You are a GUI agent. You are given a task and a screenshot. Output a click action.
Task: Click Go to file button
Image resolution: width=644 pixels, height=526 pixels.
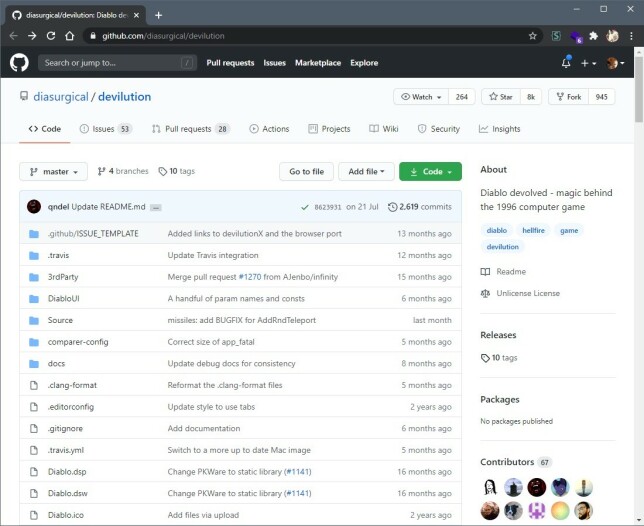306,172
